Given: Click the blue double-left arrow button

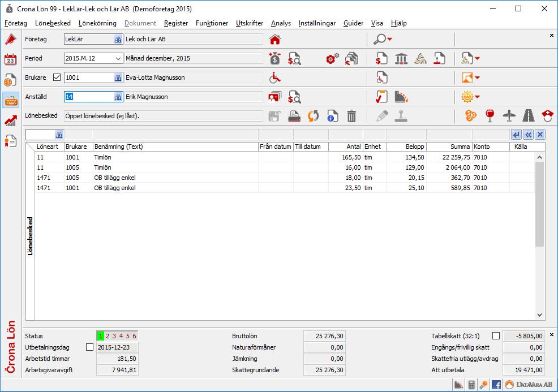Looking at the screenshot, I should [529, 135].
